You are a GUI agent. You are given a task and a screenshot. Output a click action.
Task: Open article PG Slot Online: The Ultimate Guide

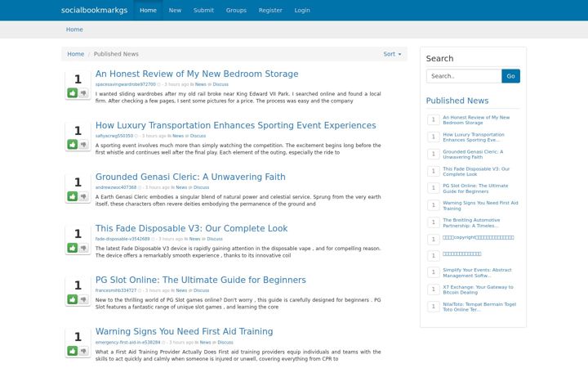201,280
